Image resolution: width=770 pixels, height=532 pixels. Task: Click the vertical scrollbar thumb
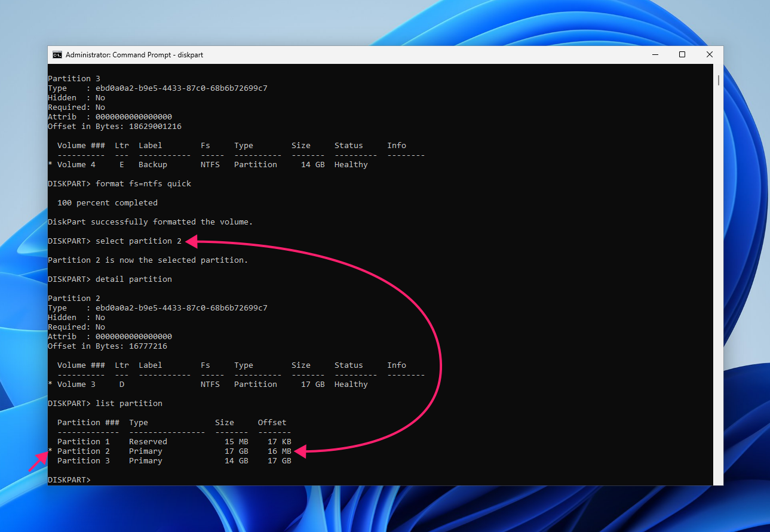[x=719, y=80]
